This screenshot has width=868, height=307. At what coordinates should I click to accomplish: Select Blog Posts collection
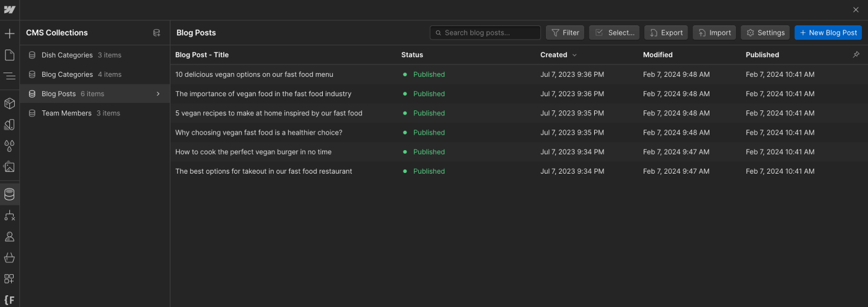95,94
